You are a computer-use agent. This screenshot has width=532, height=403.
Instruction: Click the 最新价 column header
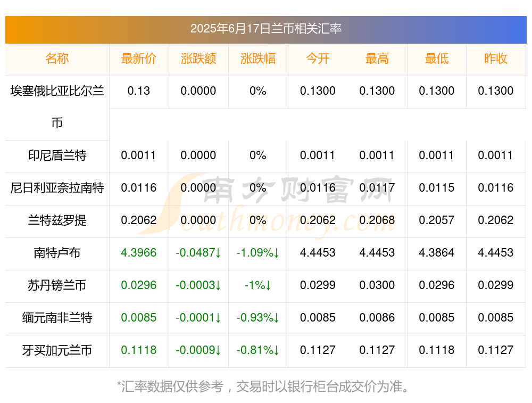[x=138, y=59]
